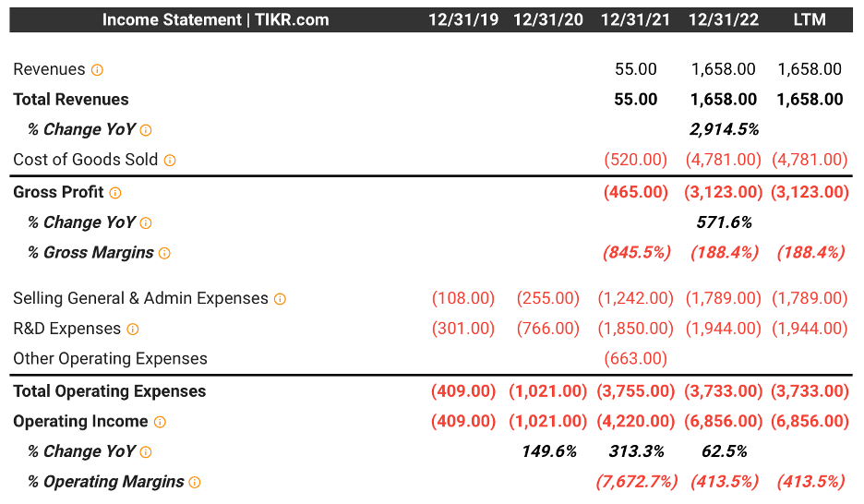Show info for % Gross Margins
The image size is (864, 504).
tap(164, 253)
